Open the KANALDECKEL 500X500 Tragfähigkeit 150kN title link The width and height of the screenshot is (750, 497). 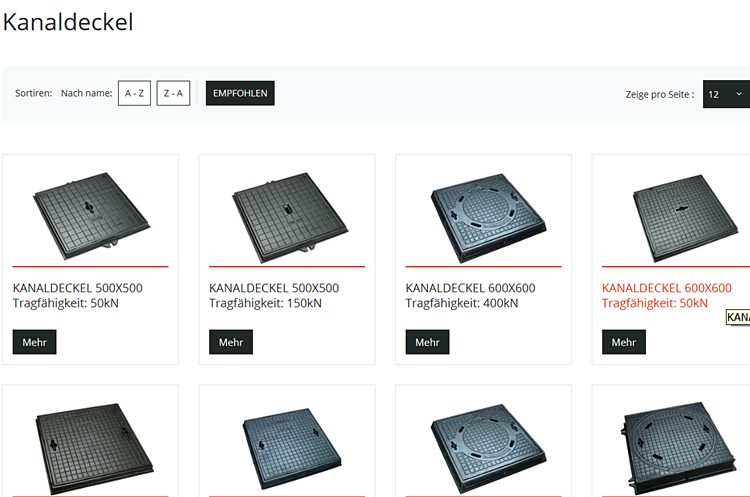pyautogui.click(x=274, y=296)
